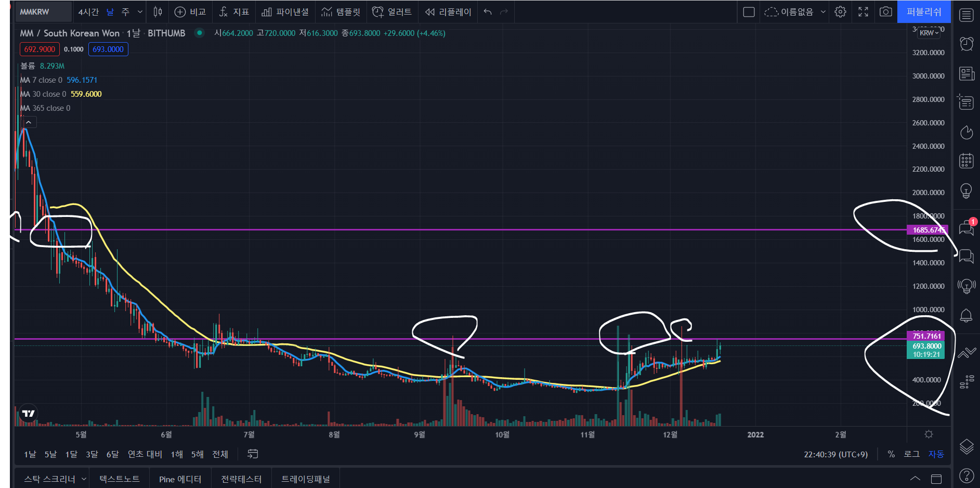
Task: Undo the last chart action
Action: coord(487,11)
